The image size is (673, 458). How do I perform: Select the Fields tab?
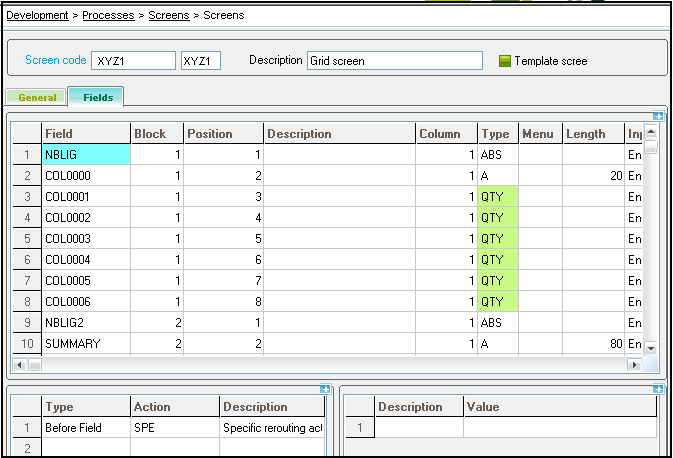point(97,97)
